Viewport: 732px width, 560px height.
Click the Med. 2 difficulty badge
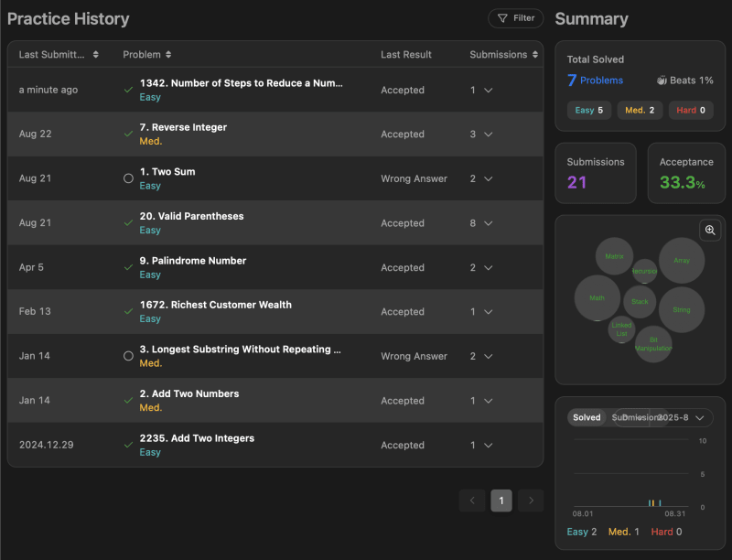[x=640, y=110]
